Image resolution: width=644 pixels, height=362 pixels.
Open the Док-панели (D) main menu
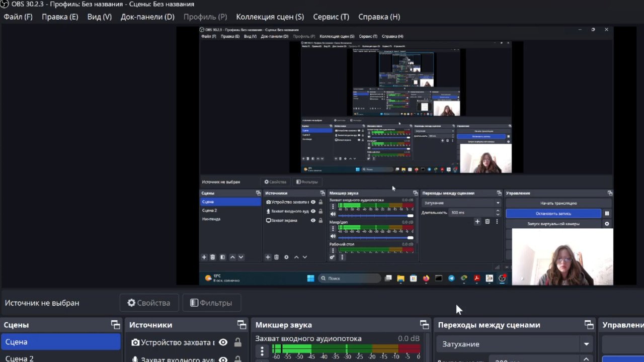click(x=147, y=17)
